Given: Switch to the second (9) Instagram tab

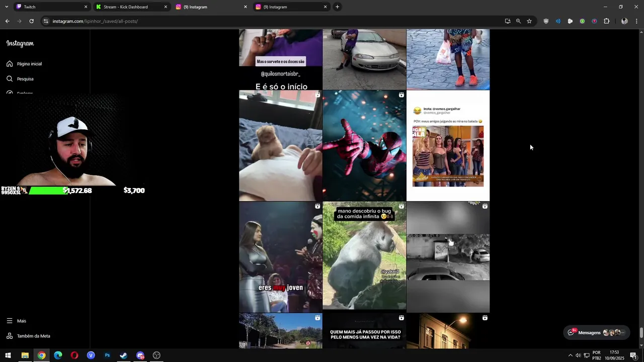Looking at the screenshot, I should pyautogui.click(x=291, y=7).
